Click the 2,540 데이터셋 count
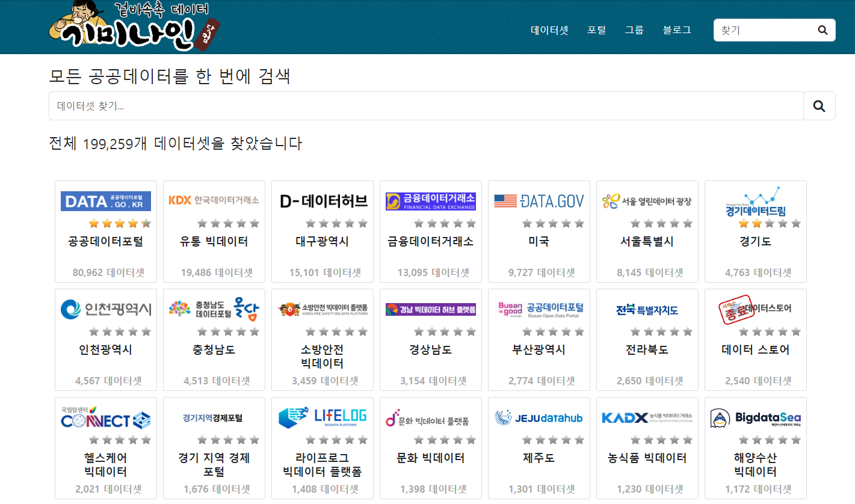 (759, 381)
